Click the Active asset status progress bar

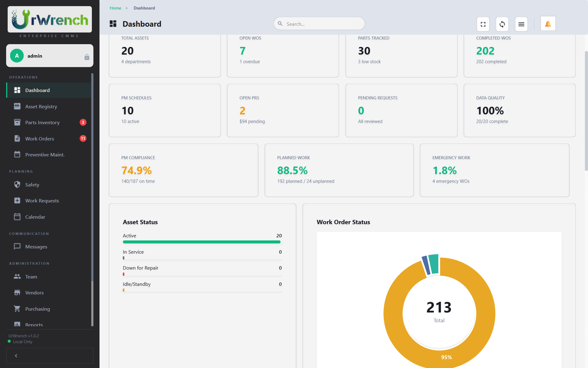(202, 242)
